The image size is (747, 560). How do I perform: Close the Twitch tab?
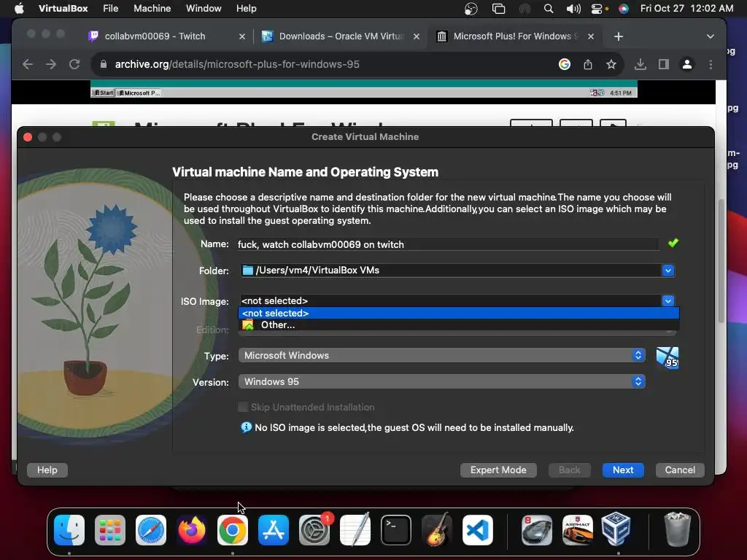[242, 36]
